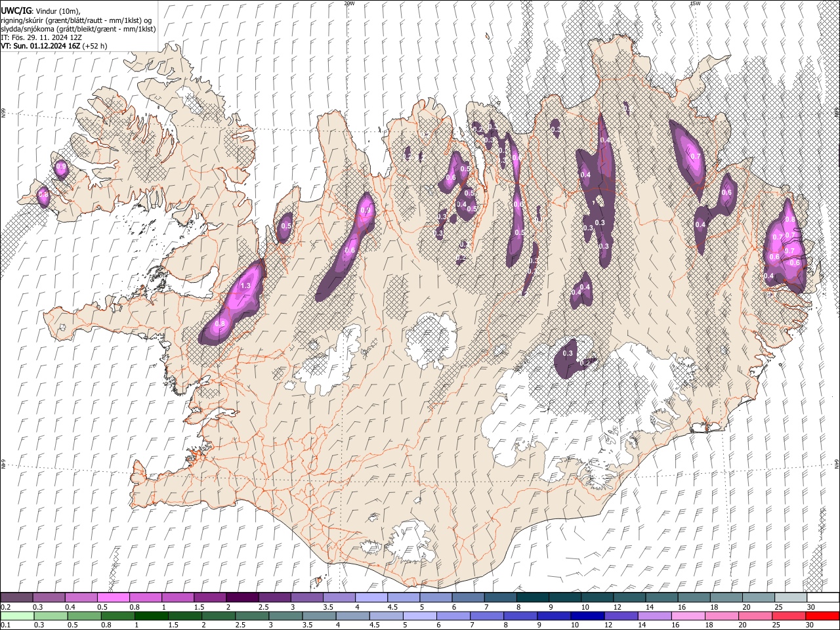Click the 'rigning/skúrir' description line in the header
Screen dimensions: 840x630
77,20
